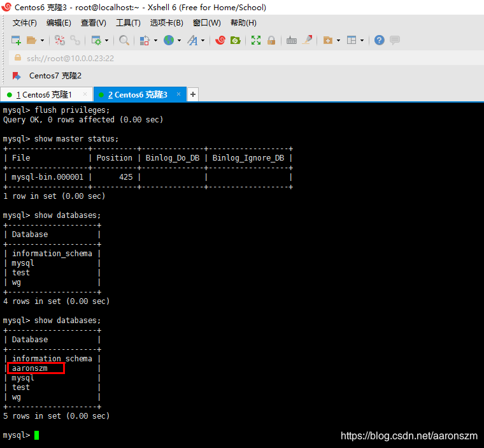Click the '5 rows in set' result text
The height and width of the screenshot is (448, 484).
pos(56,416)
